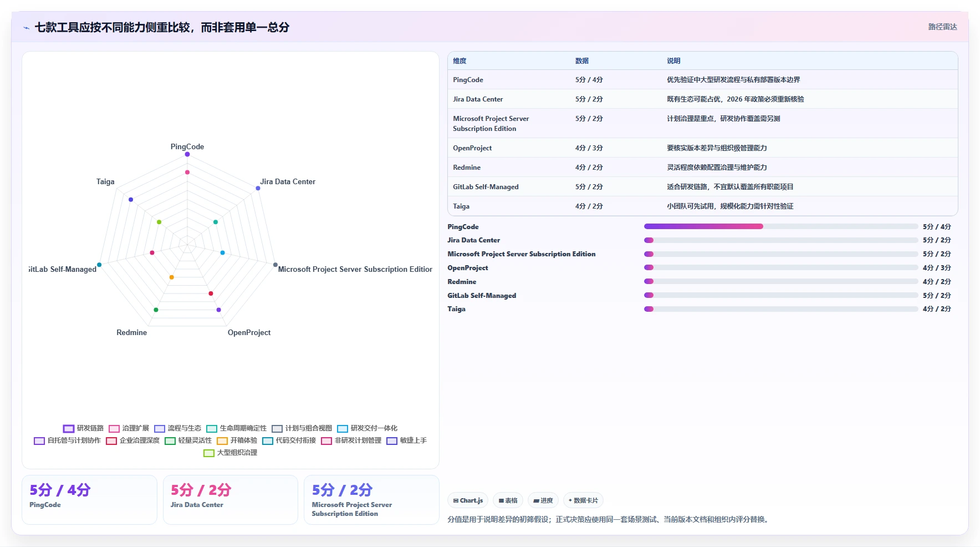Screen dimensions: 980x547
Task: Toggle the 治理扩展 legend series
Action: 129,428
